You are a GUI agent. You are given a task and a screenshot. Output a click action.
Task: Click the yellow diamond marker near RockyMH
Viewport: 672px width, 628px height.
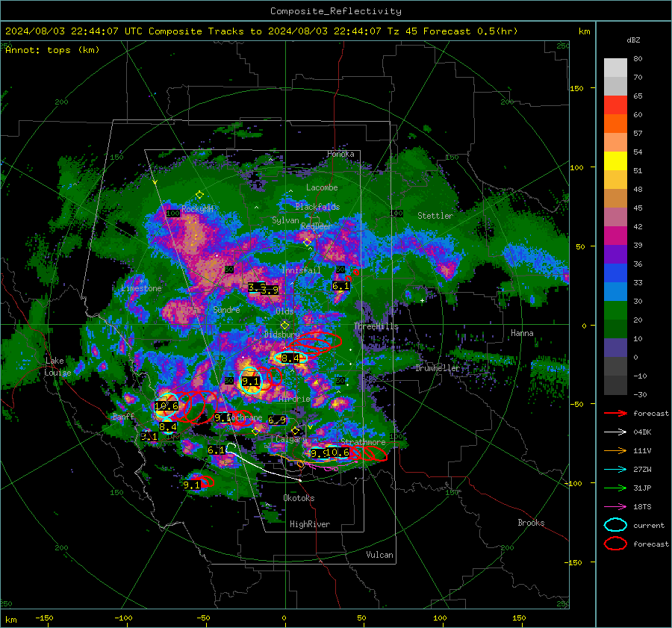coord(199,195)
